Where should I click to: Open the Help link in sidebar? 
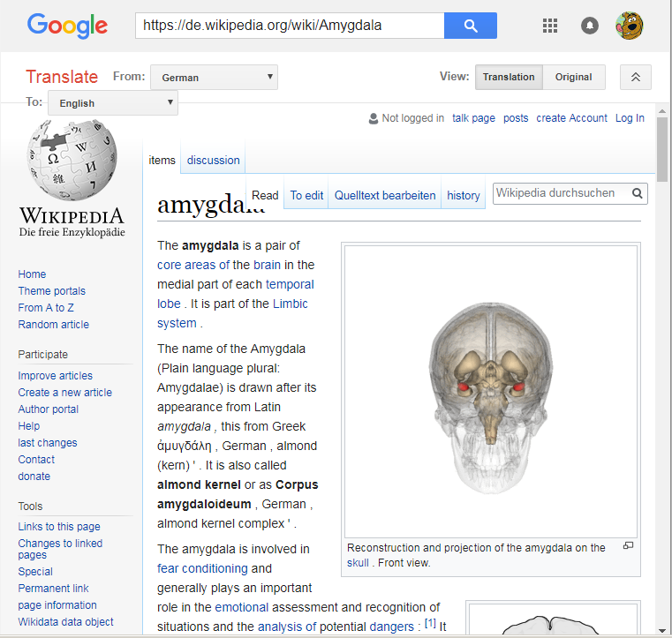[x=29, y=425]
